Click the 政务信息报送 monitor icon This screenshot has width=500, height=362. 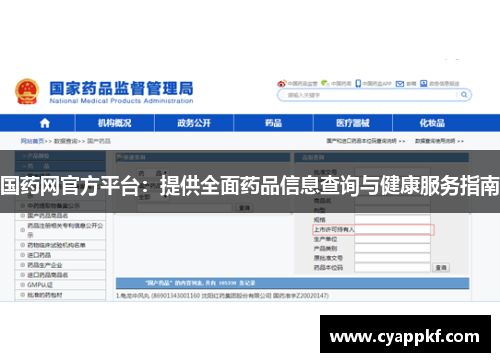coord(423,83)
